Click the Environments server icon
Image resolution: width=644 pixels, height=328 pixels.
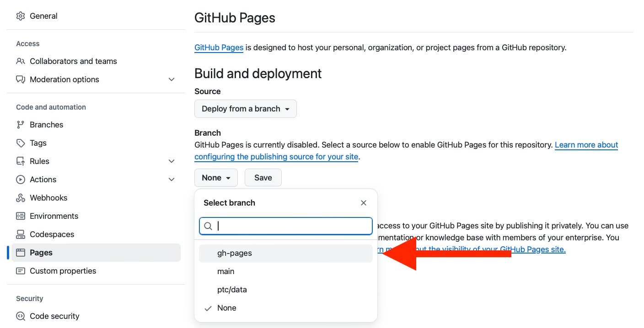[x=21, y=216]
